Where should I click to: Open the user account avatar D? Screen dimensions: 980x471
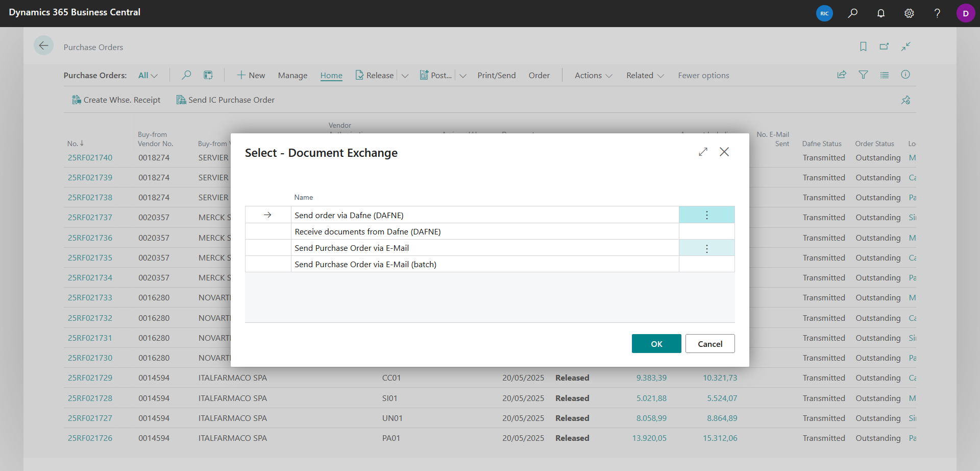tap(966, 13)
